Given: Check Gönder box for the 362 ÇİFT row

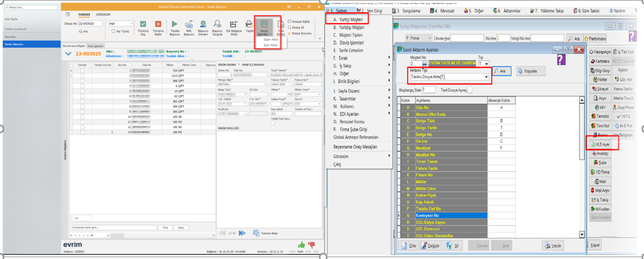Looking at the screenshot, I should tap(82, 101).
